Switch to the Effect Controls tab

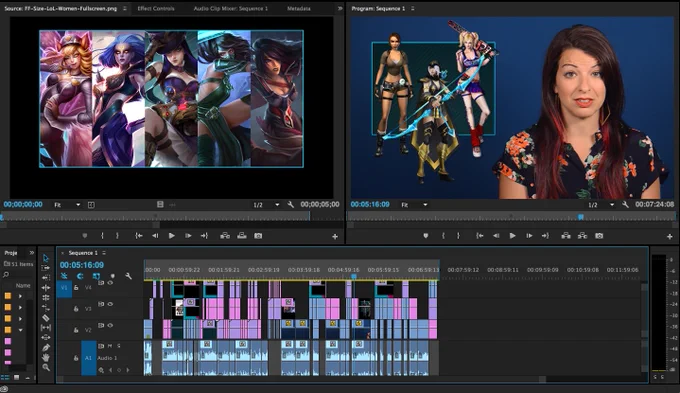pos(156,8)
